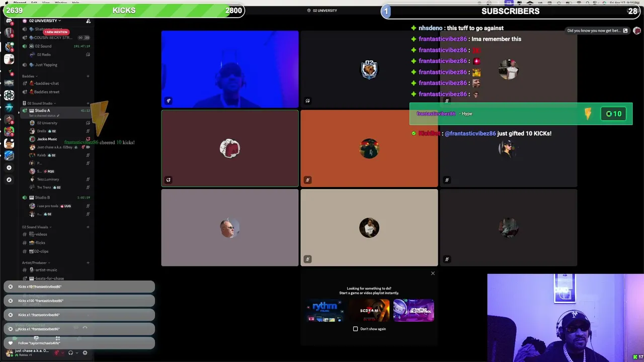Open Discord direct messages home icon
The width and height of the screenshot is (644, 362).
pyautogui.click(x=9, y=21)
